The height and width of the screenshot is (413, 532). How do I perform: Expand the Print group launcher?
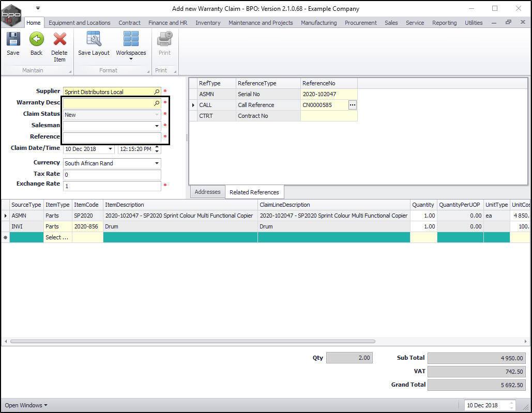point(175,71)
